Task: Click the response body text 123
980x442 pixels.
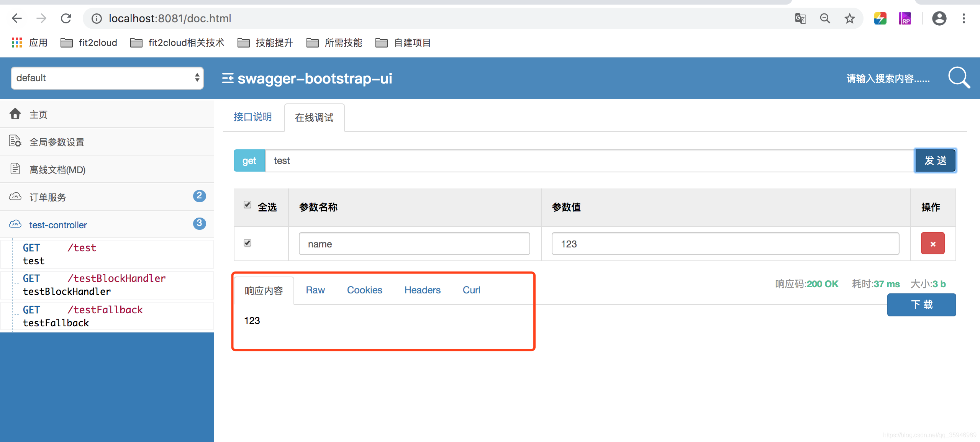Action: (x=252, y=321)
